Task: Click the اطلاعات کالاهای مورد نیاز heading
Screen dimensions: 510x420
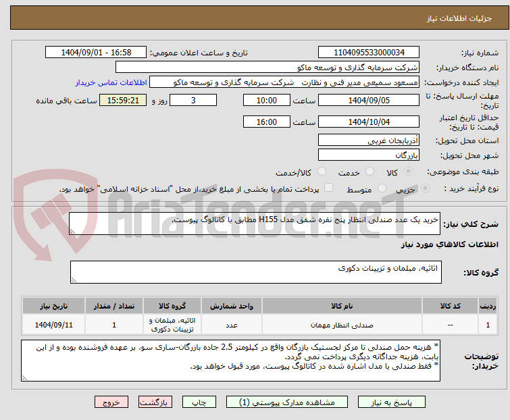Action: (449, 244)
